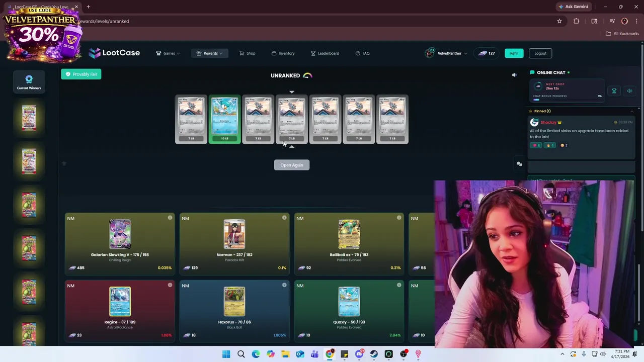Viewport: 644px width, 362px height.
Task: Click the LootCase logo
Action: pos(114,53)
